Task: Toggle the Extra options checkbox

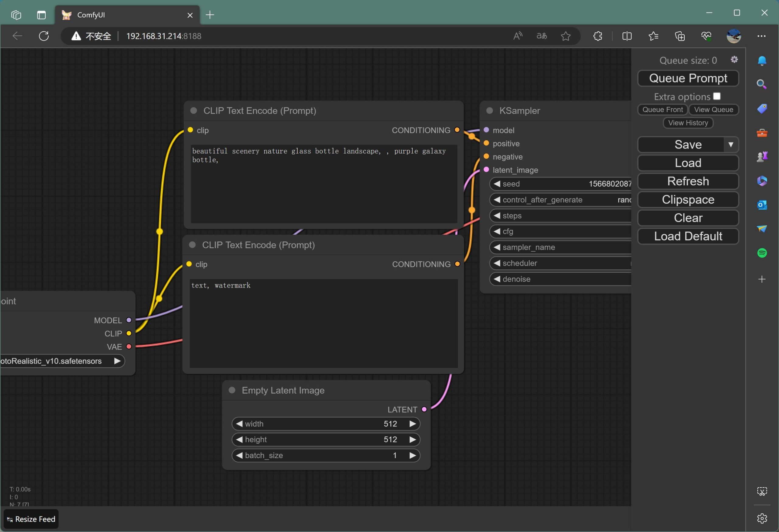Action: pos(717,96)
